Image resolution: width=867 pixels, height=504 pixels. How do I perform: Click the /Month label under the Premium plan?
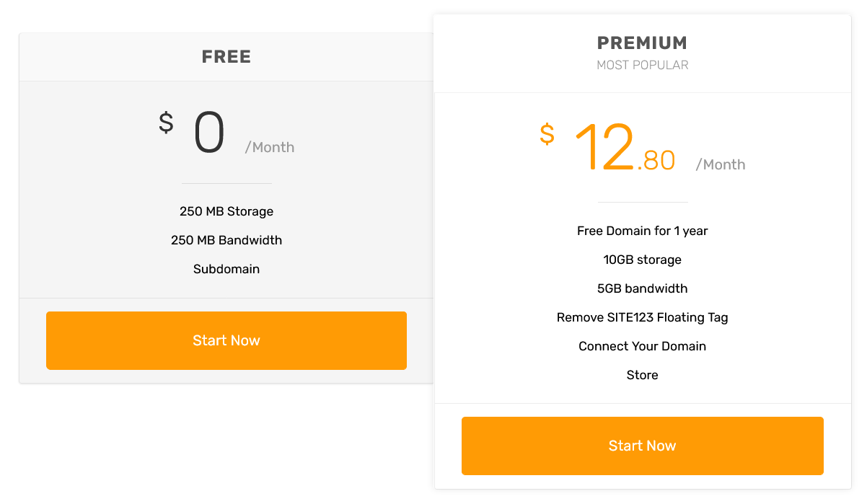point(721,165)
